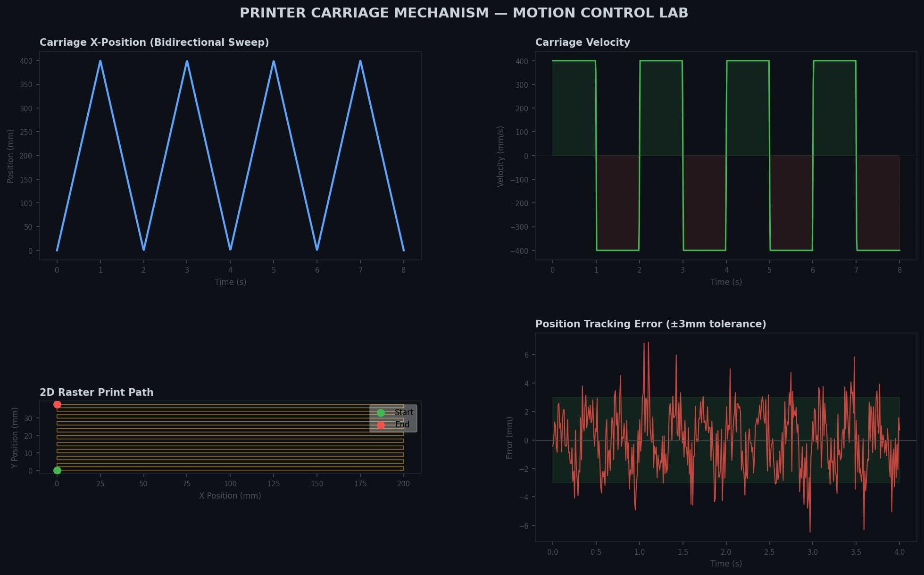Click first position peak at time 1
Image resolution: width=924 pixels, height=575 pixels.
(x=100, y=61)
